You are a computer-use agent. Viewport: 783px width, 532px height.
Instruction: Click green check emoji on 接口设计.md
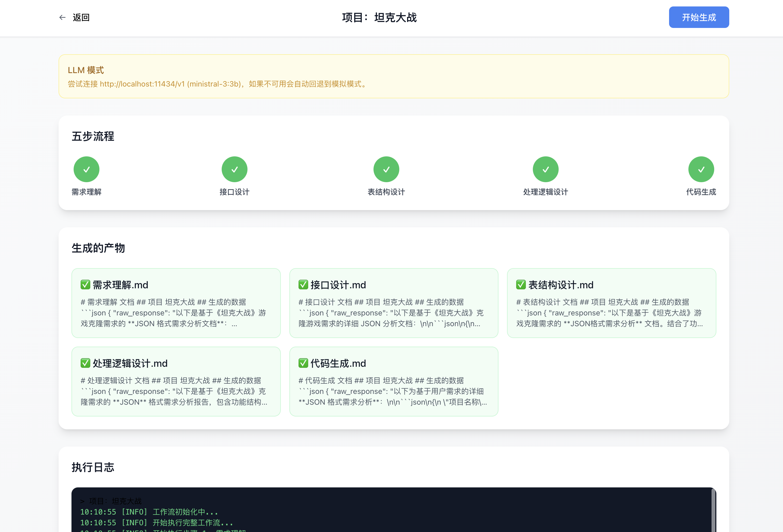(303, 285)
